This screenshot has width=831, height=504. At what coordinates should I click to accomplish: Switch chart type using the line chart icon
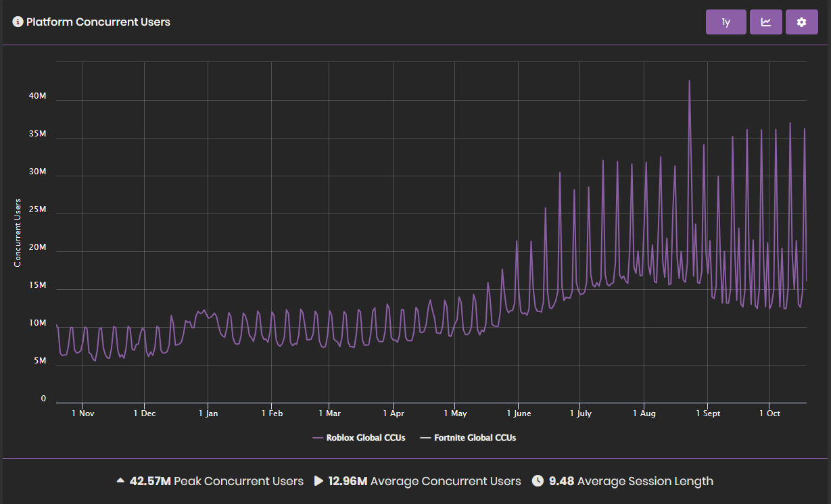click(x=765, y=22)
